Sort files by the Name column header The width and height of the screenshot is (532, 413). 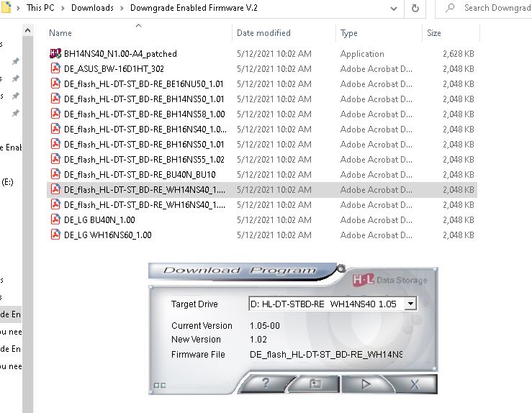(x=60, y=33)
